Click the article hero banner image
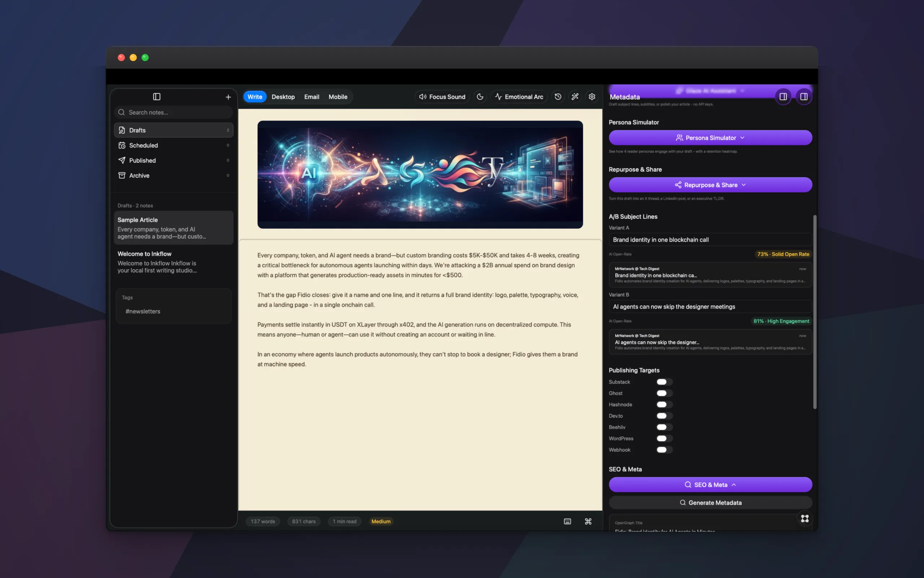Viewport: 924px width, 578px height. pyautogui.click(x=420, y=175)
